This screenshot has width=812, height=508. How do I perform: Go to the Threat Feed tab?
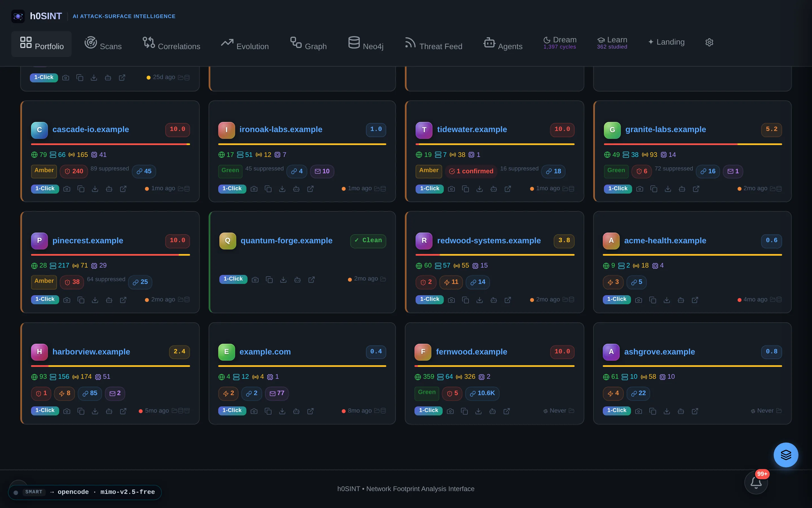pyautogui.click(x=434, y=44)
